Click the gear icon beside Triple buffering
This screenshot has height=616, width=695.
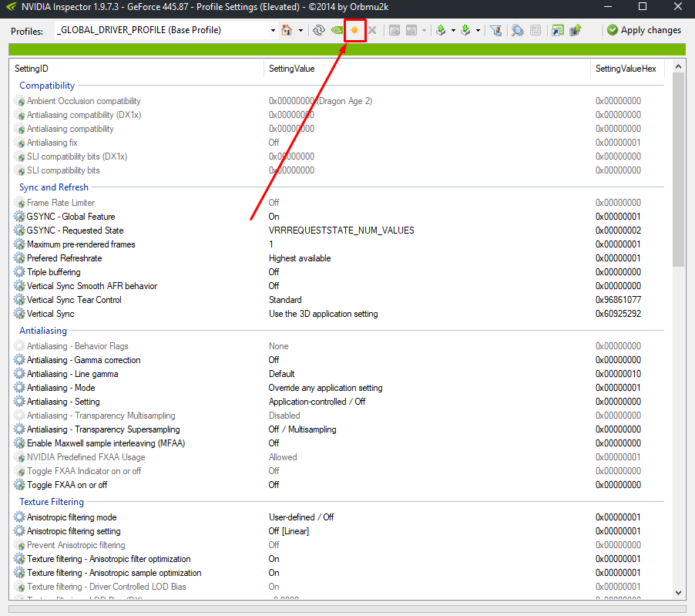(19, 272)
